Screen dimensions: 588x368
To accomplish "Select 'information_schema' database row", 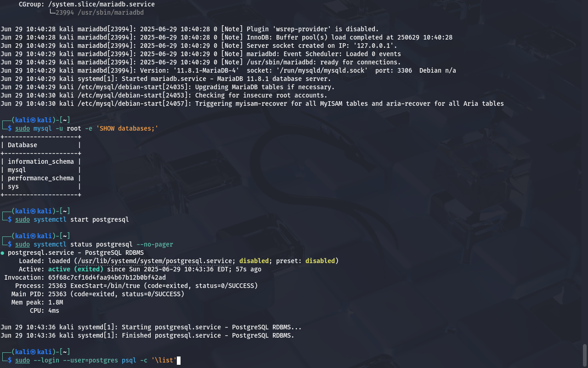I will tap(41, 161).
